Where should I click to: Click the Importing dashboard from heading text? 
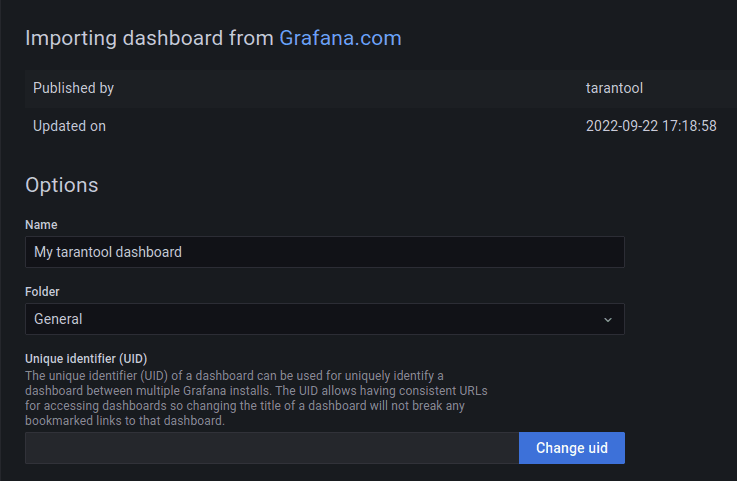[149, 38]
